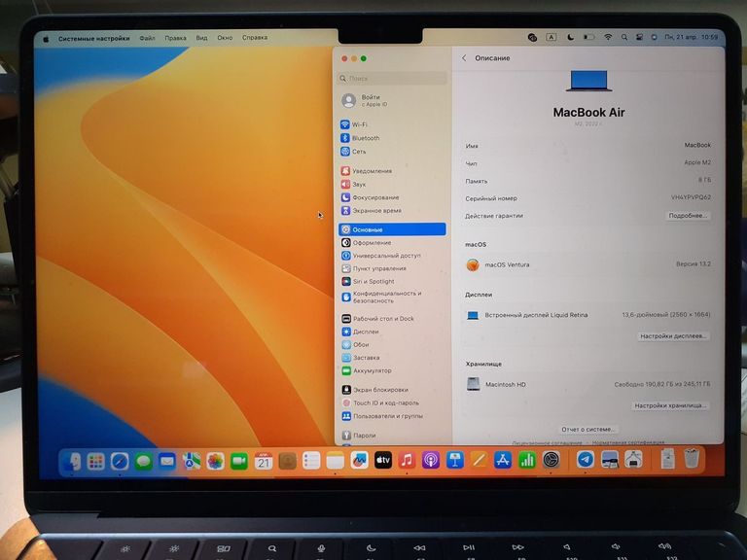Open Конфиденциальность и безопасность settings
The height and width of the screenshot is (560, 747).
[382, 297]
